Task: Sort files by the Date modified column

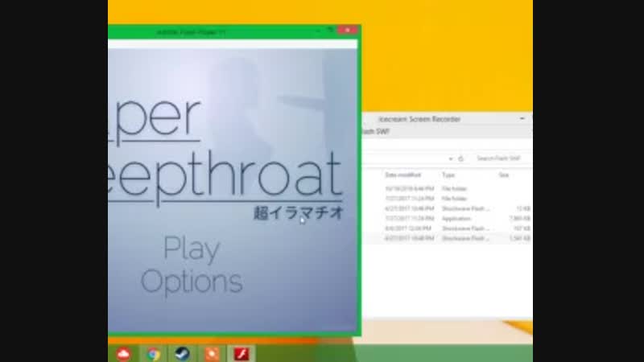Action: pos(402,174)
